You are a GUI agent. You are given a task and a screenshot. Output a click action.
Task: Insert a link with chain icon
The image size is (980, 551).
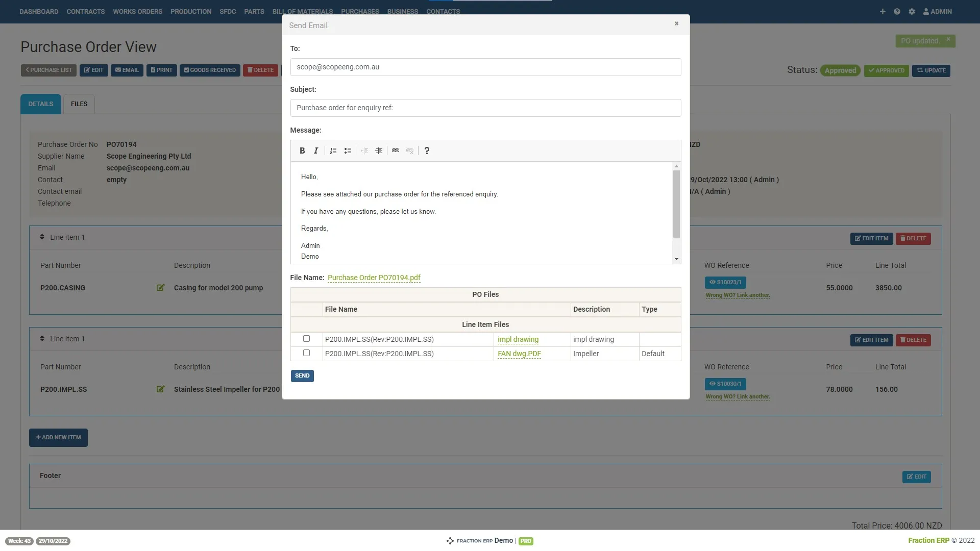click(x=396, y=151)
